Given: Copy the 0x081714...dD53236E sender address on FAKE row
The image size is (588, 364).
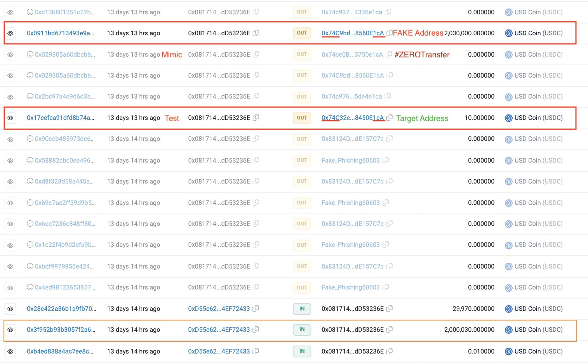Looking at the screenshot, I should coord(256,33).
